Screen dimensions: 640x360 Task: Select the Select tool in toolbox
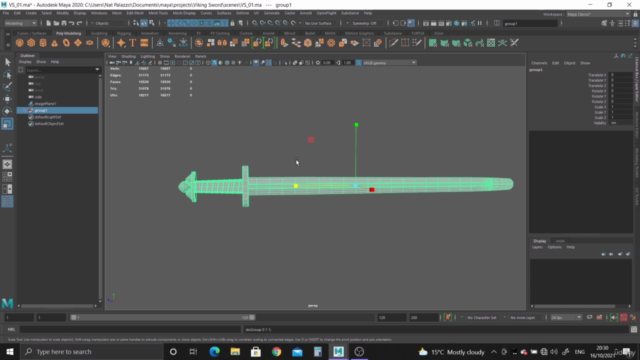7,62
